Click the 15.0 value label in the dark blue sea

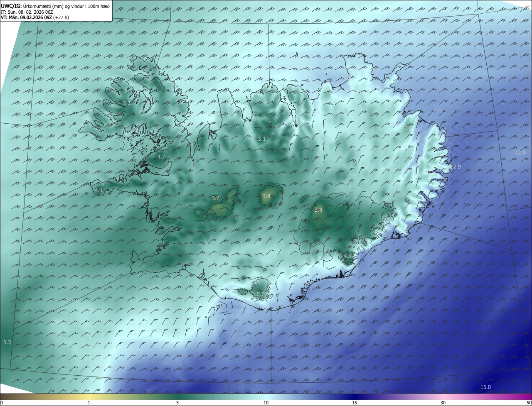(x=485, y=387)
